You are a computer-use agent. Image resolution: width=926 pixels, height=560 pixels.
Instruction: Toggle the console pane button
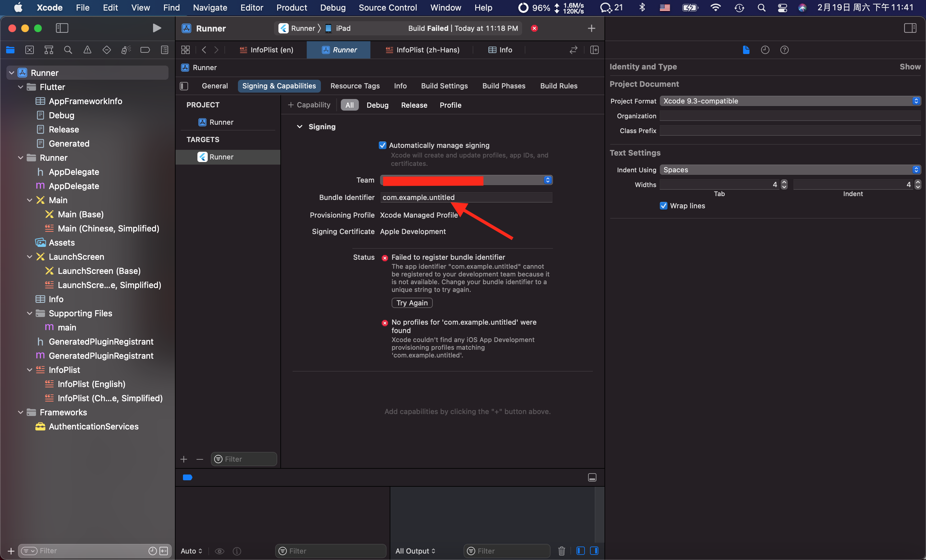[594, 551]
